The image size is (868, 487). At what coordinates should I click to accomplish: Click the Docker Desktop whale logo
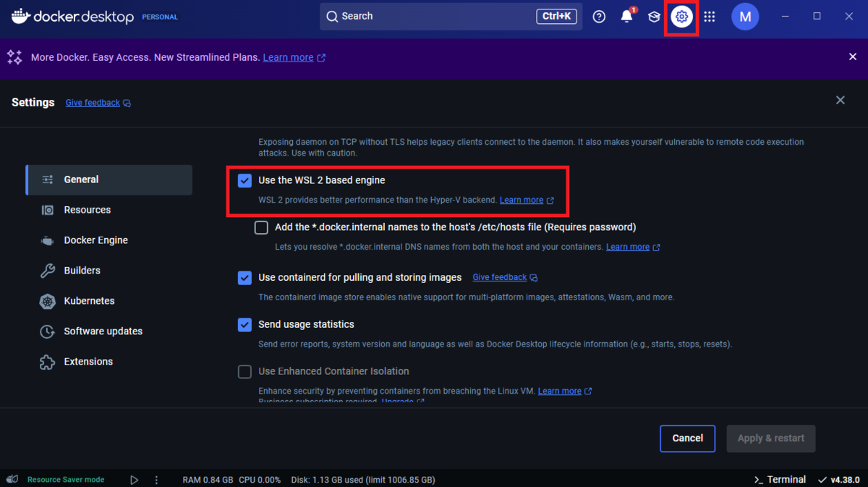(20, 15)
